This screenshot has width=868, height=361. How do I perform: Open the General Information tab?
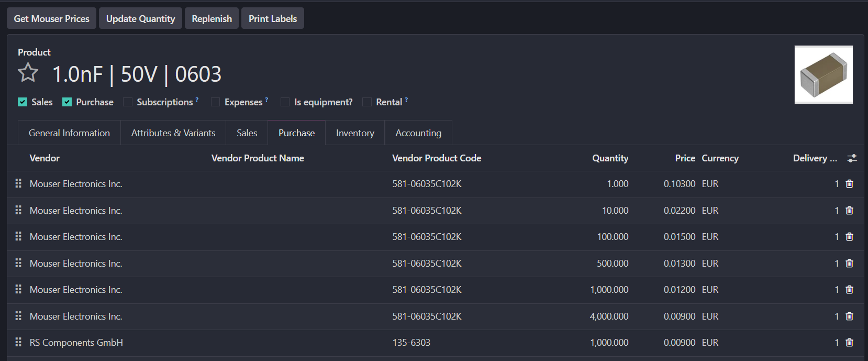click(69, 133)
